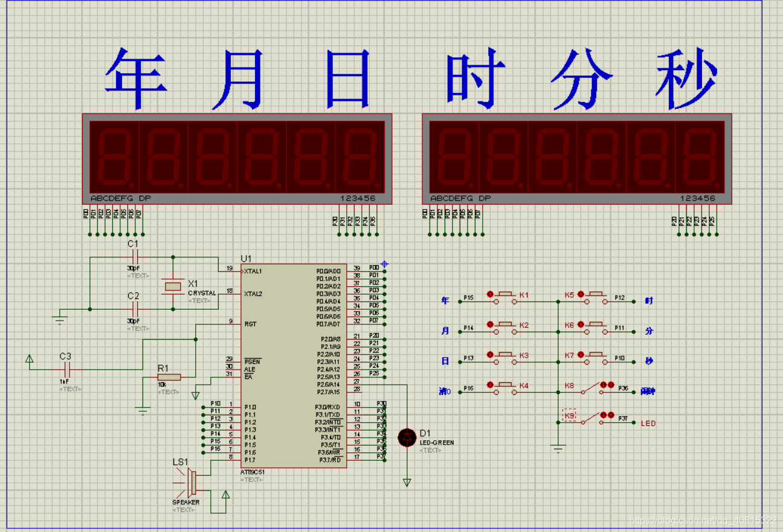Click the large 秒 heading
Image resolution: width=783 pixels, height=532 pixels.
click(x=688, y=79)
